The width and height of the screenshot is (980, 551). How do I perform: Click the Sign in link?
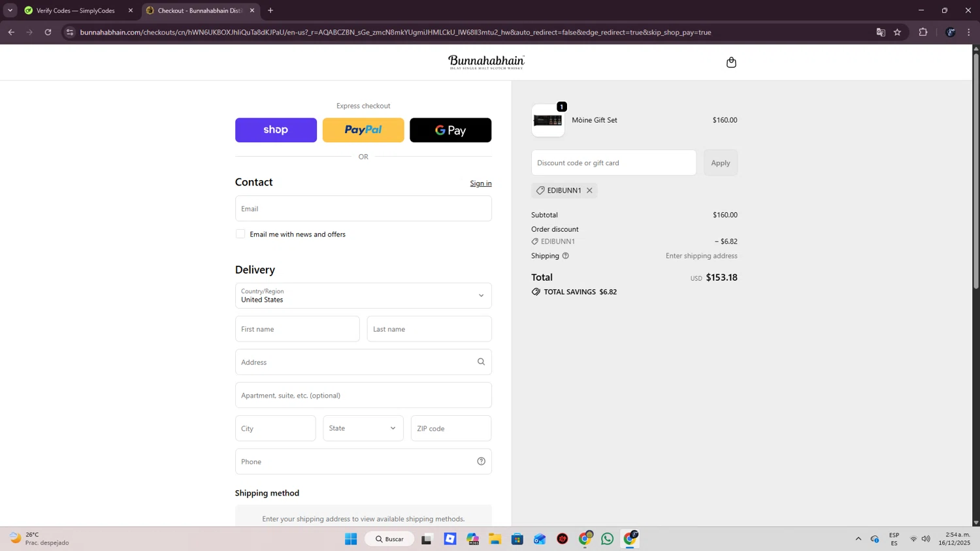coord(481,183)
